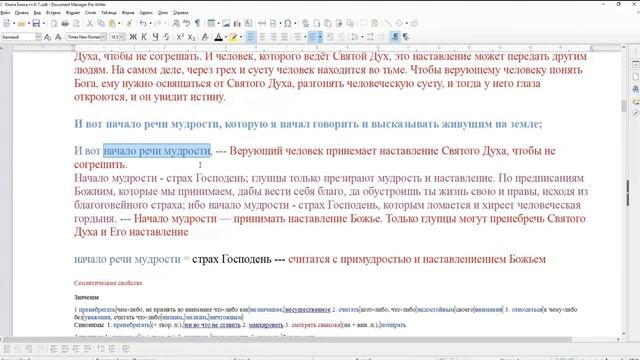Image resolution: width=640 pixels, height=360 pixels.
Task: Apply the yellow highlight color button
Action: [x=233, y=37]
